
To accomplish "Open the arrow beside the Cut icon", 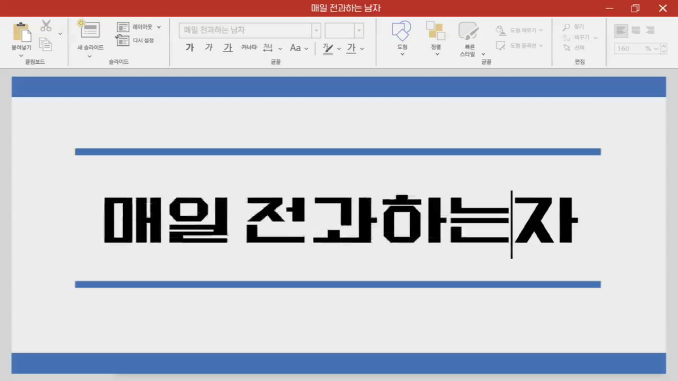I will (x=60, y=34).
